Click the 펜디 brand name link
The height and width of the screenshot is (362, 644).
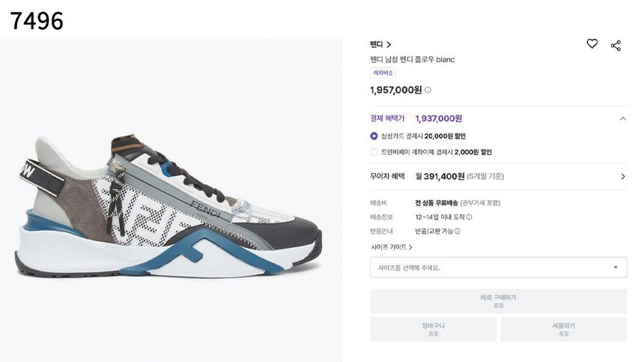[x=376, y=44]
